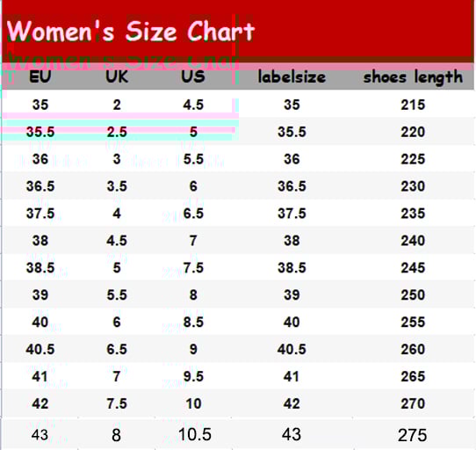Viewport: 476px width, 450px height.
Task: Click the shoes length 235 value
Action: [x=413, y=214]
